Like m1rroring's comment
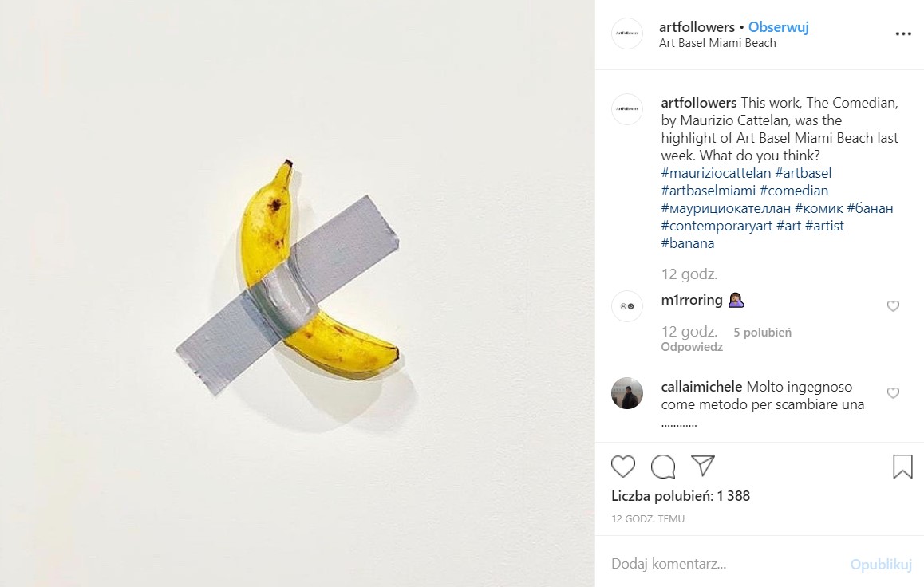The height and width of the screenshot is (587, 924). tap(893, 306)
